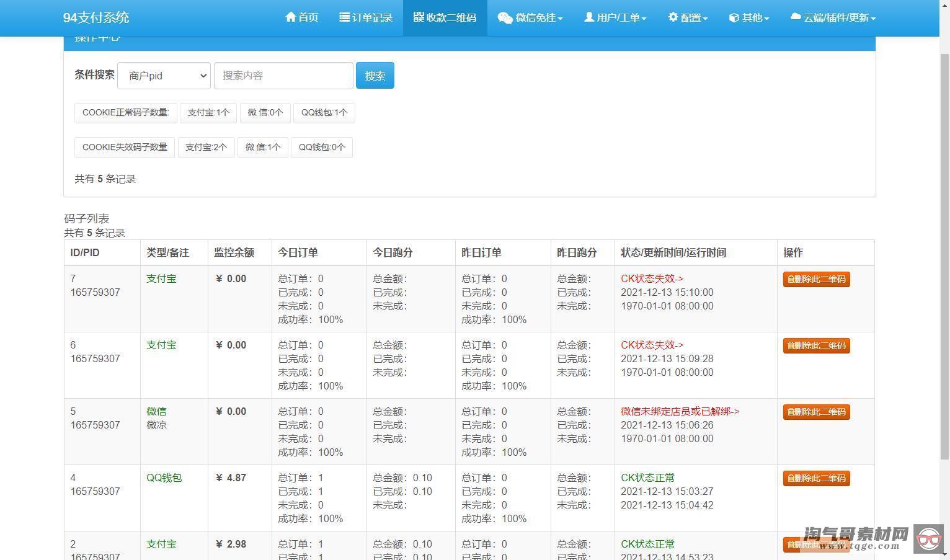The image size is (950, 560).
Task: Click the gear icon beside 配置
Action: pos(673,17)
